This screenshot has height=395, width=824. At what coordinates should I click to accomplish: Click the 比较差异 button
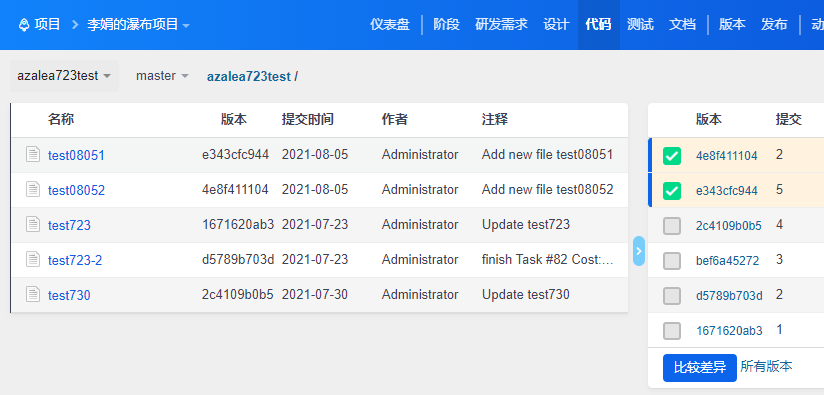click(699, 368)
